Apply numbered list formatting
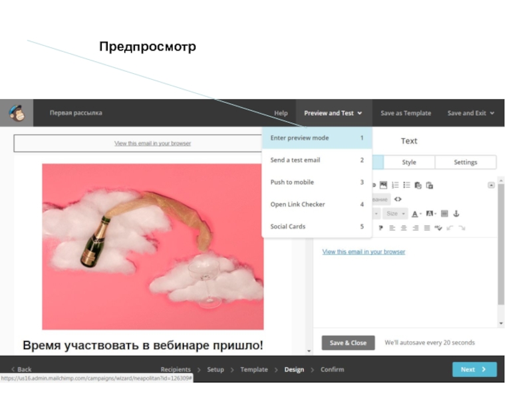532x399 pixels. [x=395, y=186]
